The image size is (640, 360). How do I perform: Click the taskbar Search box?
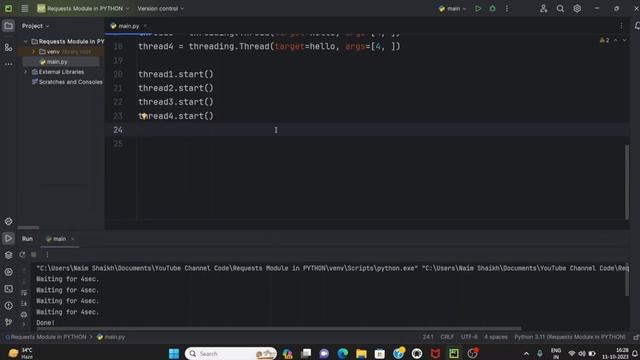tap(231, 353)
